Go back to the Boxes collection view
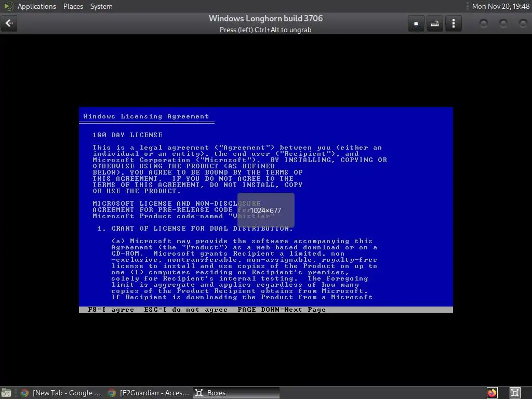The height and width of the screenshot is (399, 532). pos(9,23)
